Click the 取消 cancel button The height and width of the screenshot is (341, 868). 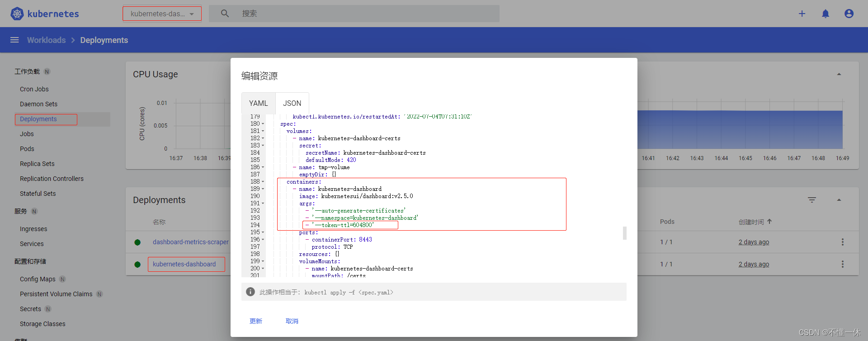click(x=292, y=321)
